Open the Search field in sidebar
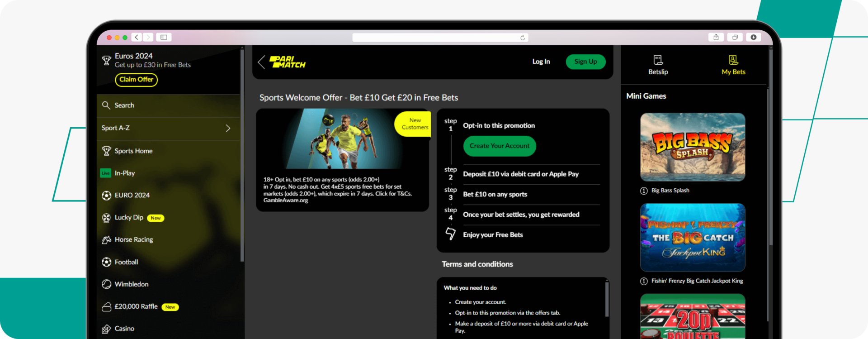This screenshot has height=339, width=868. coord(168,105)
